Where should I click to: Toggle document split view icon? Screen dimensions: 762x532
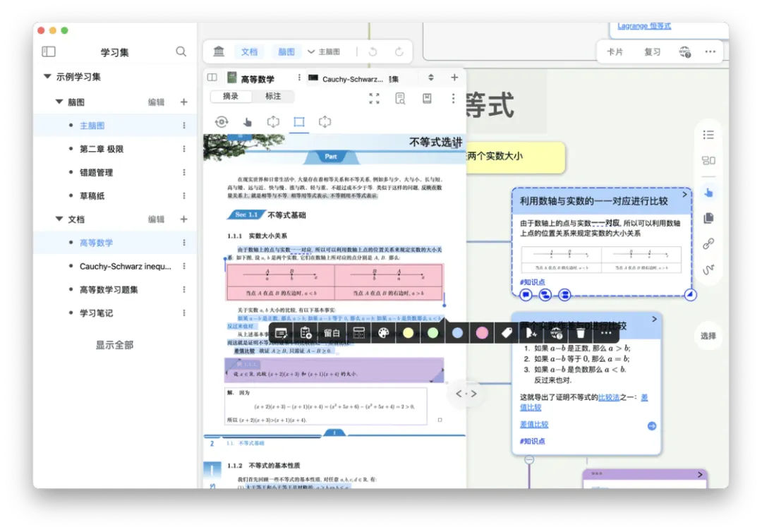click(x=212, y=78)
